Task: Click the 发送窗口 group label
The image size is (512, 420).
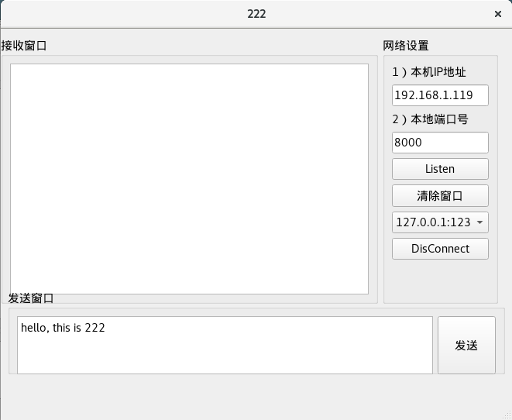Action: [31, 298]
